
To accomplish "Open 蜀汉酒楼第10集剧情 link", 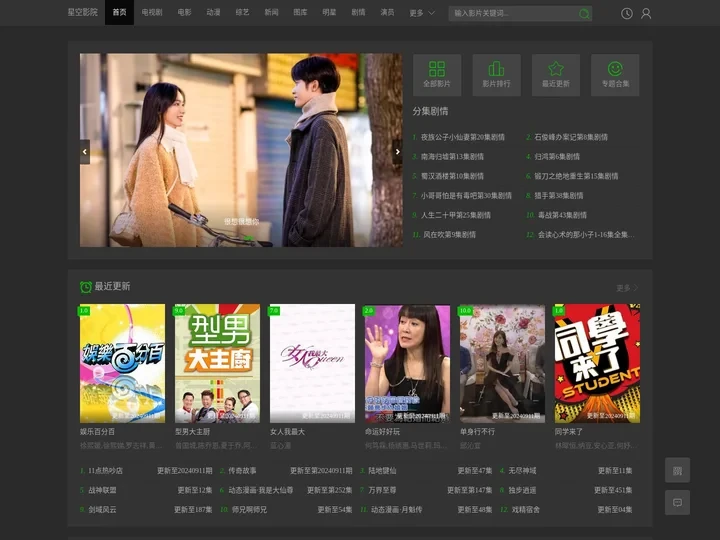I will pos(452,176).
